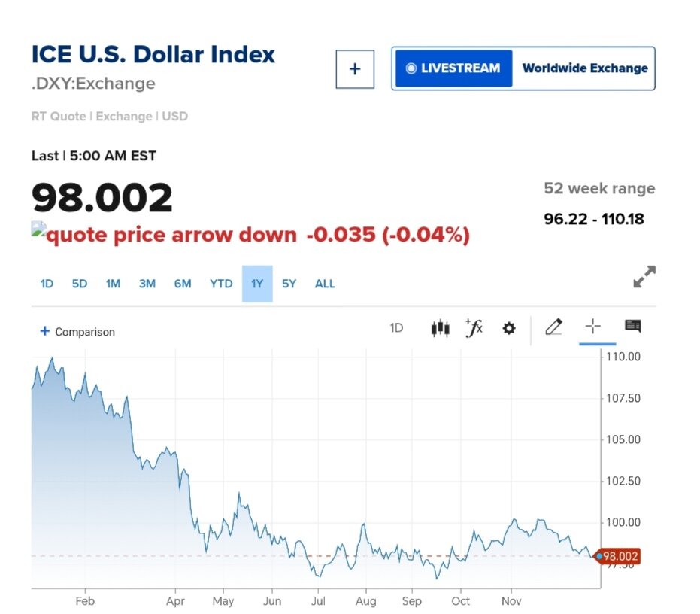This screenshot has height=614, width=700.
Task: Open chart settings gear
Action: (x=509, y=328)
